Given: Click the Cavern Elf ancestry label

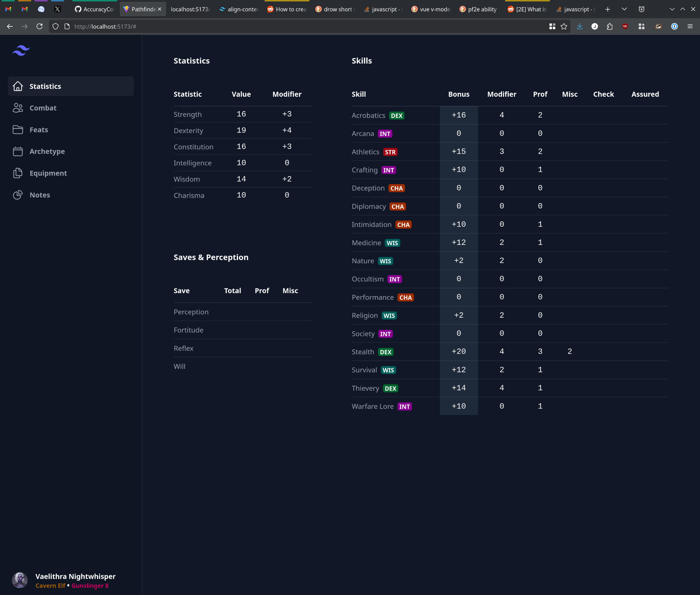Looking at the screenshot, I should [x=50, y=586].
